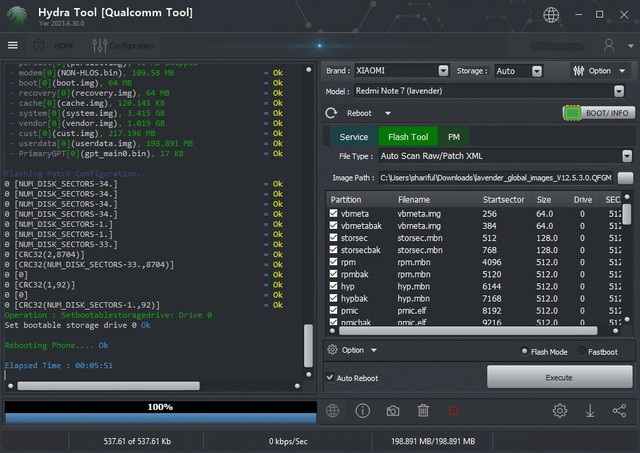Expand the top Option dropdown arrow
This screenshot has height=453, width=640.
click(622, 71)
